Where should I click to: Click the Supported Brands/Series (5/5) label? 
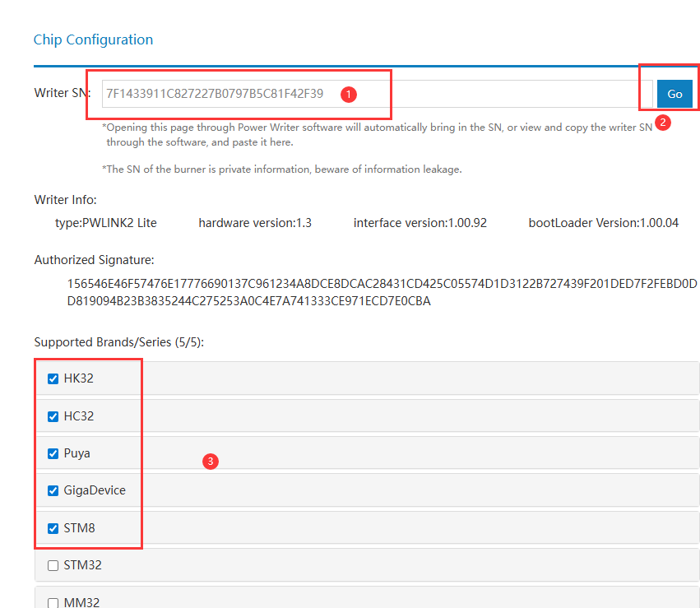pos(118,341)
